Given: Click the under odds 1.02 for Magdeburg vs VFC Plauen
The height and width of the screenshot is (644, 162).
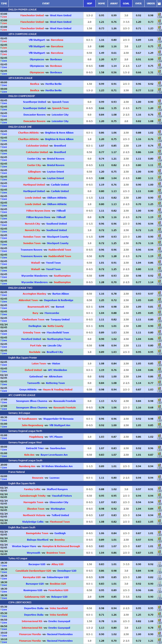Looking at the screenshot, I should click(151, 437).
